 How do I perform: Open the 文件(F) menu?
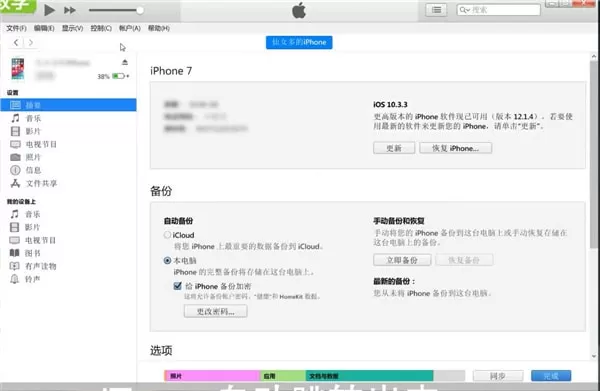(x=16, y=28)
